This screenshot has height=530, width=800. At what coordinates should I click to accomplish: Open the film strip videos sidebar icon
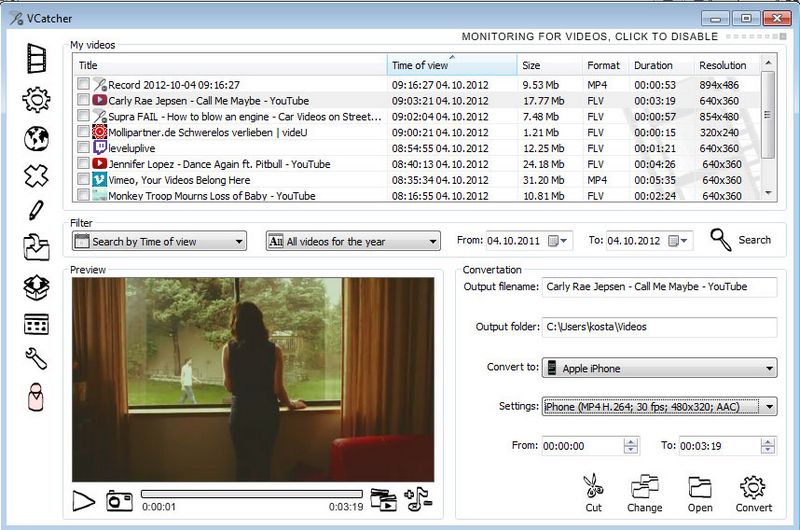click(37, 59)
